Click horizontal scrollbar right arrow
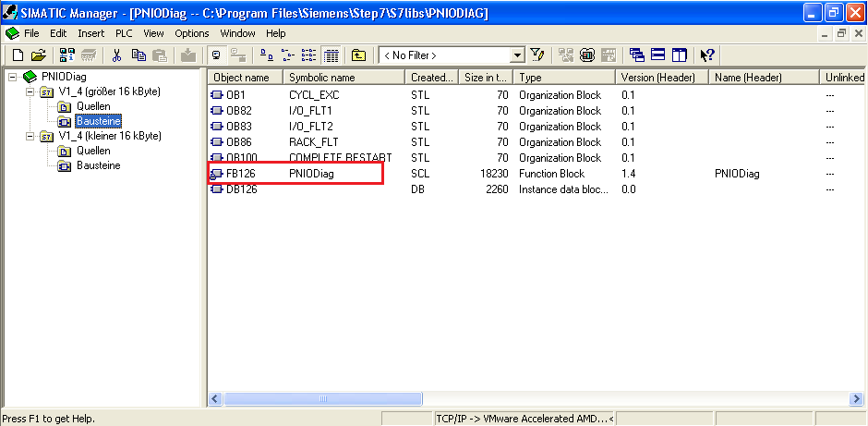This screenshot has height=426, width=868. tap(856, 398)
